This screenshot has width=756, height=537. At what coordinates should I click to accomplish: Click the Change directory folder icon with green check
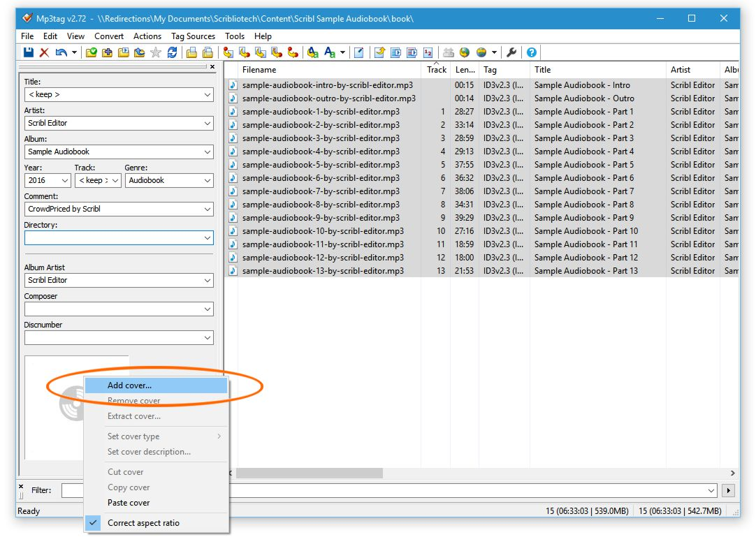pos(91,52)
